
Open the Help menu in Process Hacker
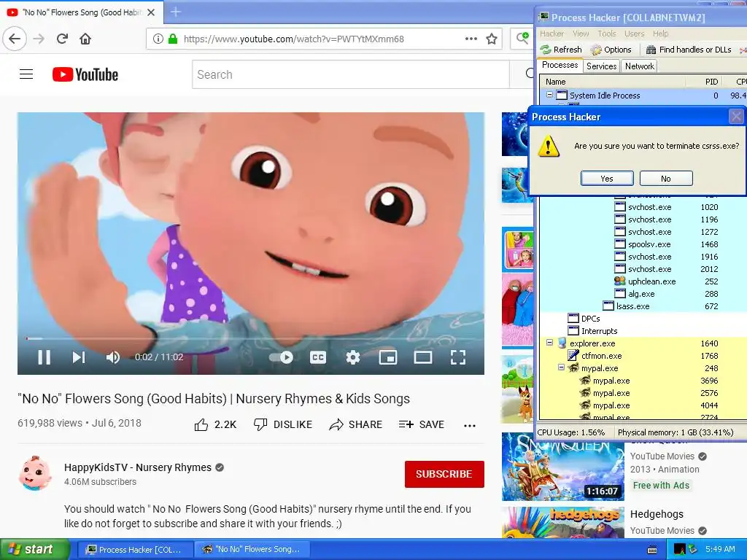(660, 34)
